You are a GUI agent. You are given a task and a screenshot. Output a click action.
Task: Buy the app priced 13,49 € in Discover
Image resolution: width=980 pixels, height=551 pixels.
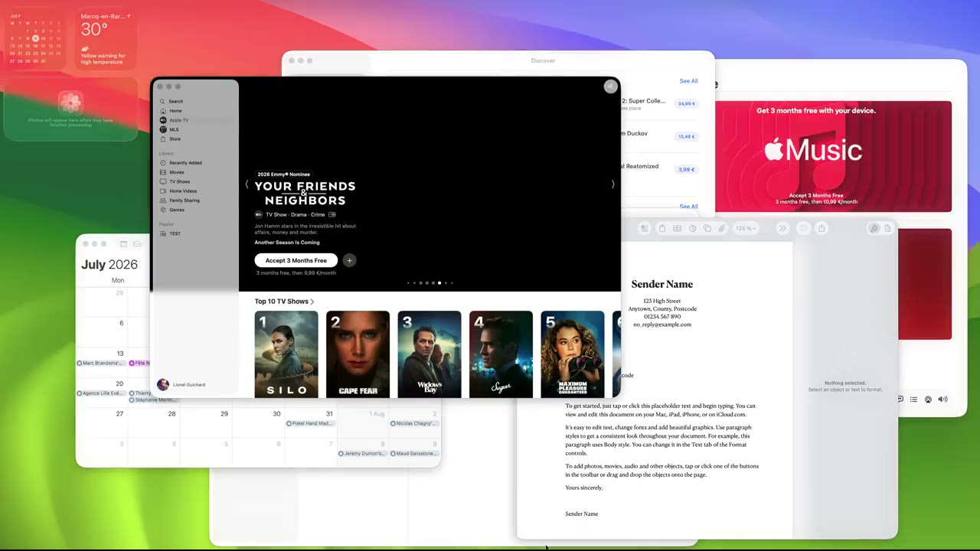(686, 136)
